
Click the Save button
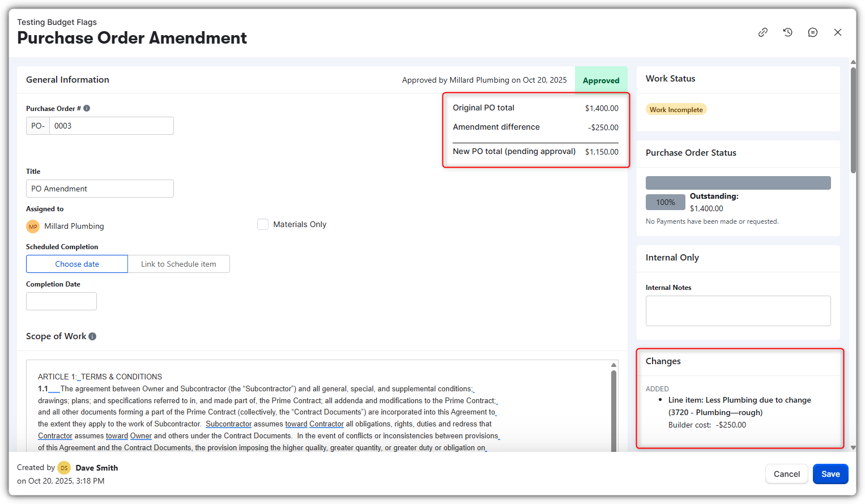830,474
